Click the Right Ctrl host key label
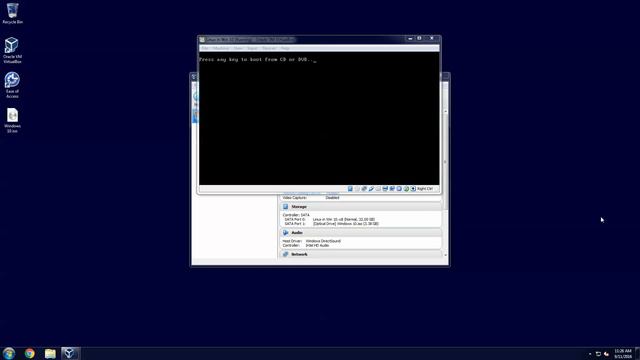This screenshot has width=640, height=360. tap(424, 189)
